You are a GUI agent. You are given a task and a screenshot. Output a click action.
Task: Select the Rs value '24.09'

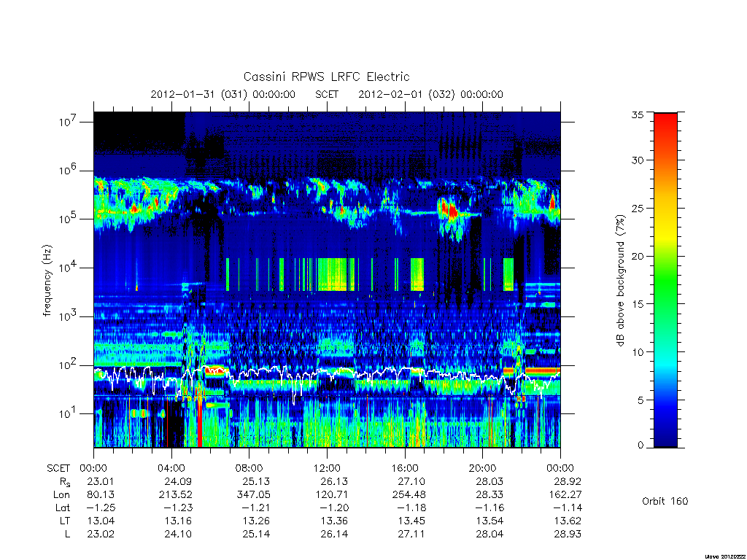[178, 481]
